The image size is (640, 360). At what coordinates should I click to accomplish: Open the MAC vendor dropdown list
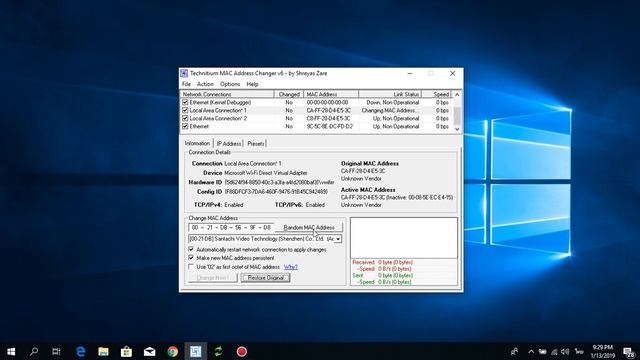coord(338,239)
